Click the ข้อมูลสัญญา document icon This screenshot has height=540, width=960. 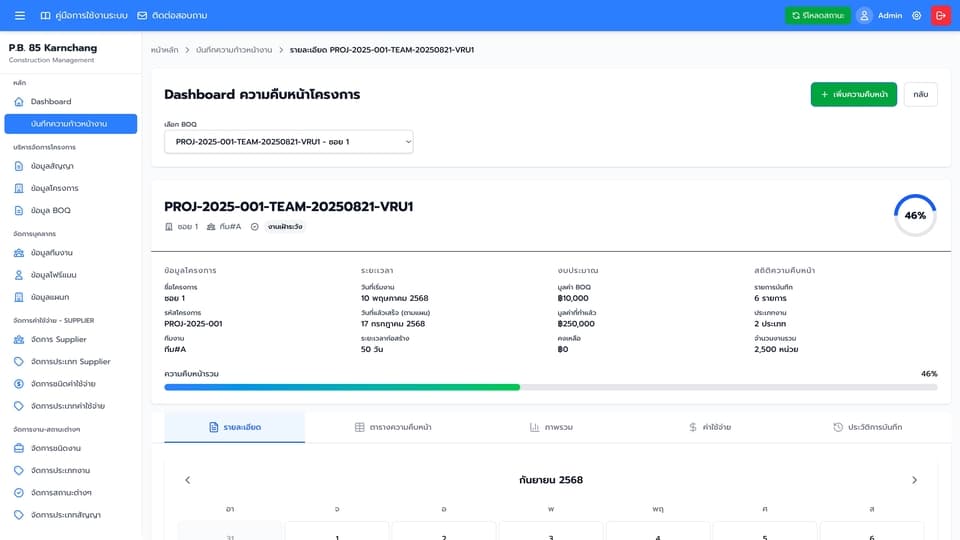click(x=19, y=166)
